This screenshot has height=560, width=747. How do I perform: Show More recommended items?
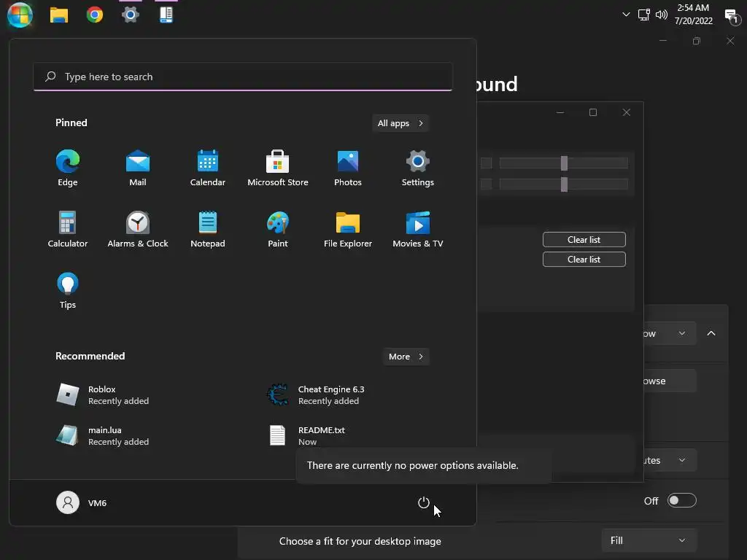pyautogui.click(x=406, y=356)
